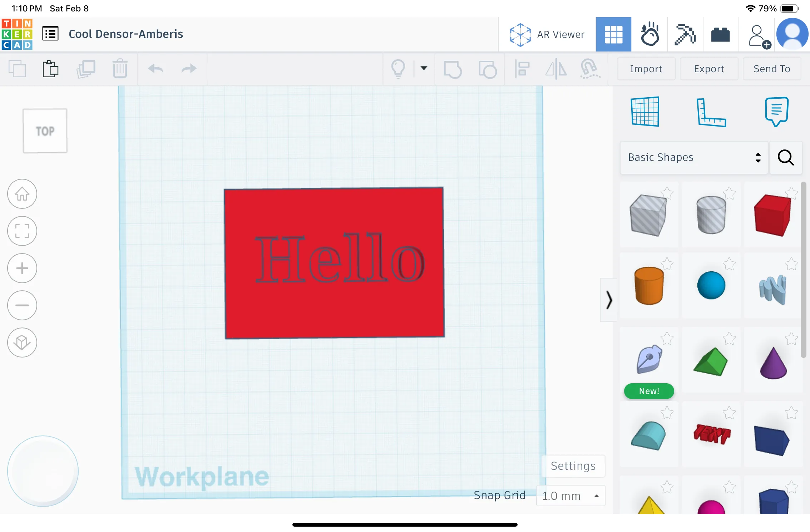This screenshot has height=532, width=810.
Task: Switch to 3D design grid view
Action: tap(613, 35)
